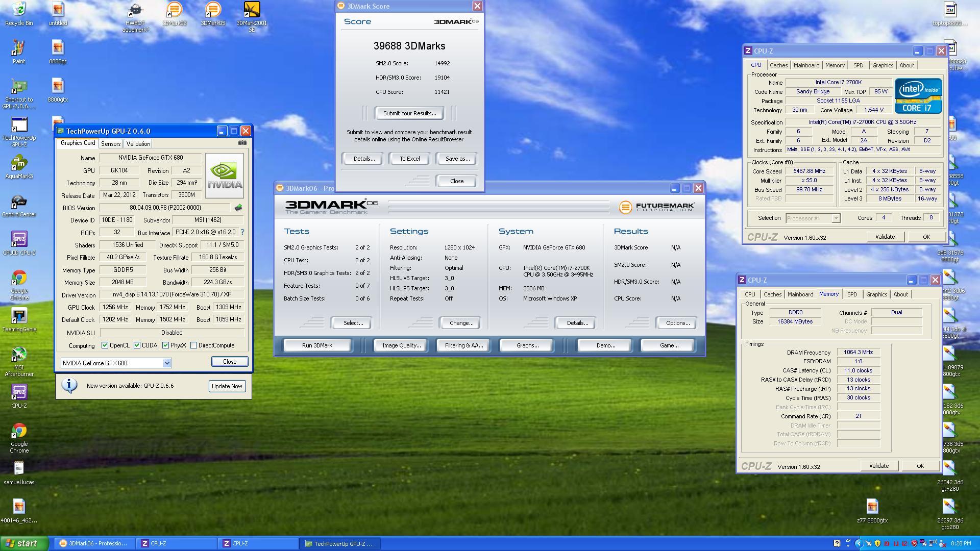Switch to the Validation tab in GPU-Z
This screenshot has width=980, height=551.
click(138, 144)
